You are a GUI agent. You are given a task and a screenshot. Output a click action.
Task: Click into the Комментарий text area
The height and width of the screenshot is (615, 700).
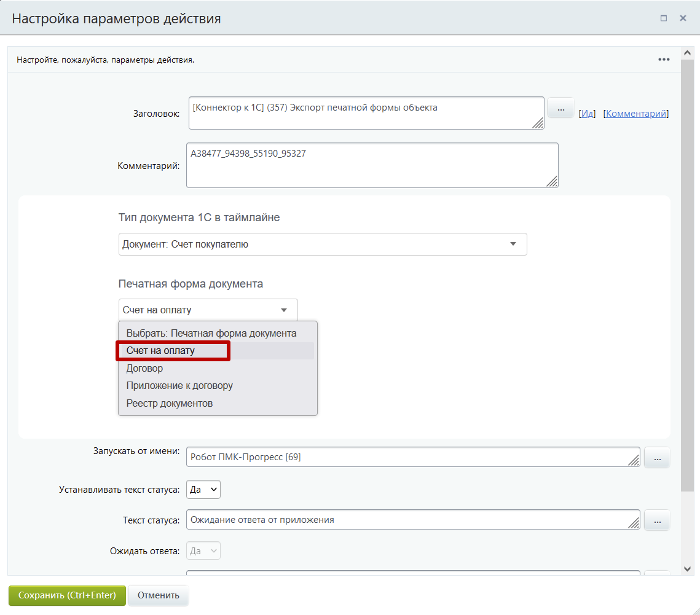(372, 165)
